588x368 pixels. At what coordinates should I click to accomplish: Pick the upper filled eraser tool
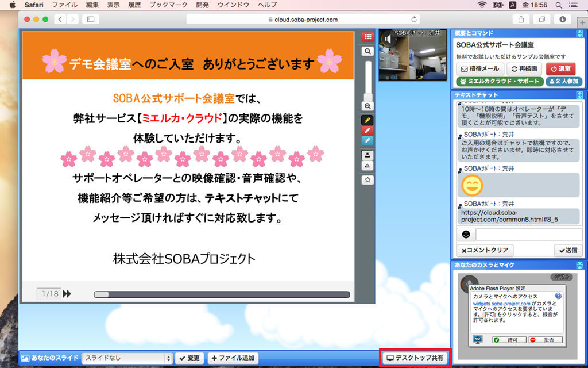pos(367,155)
